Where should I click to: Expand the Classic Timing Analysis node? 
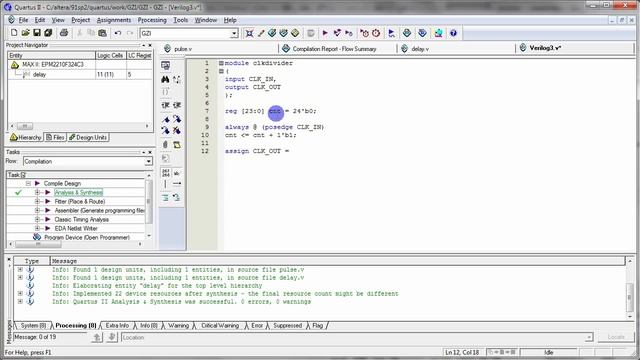coord(37,219)
